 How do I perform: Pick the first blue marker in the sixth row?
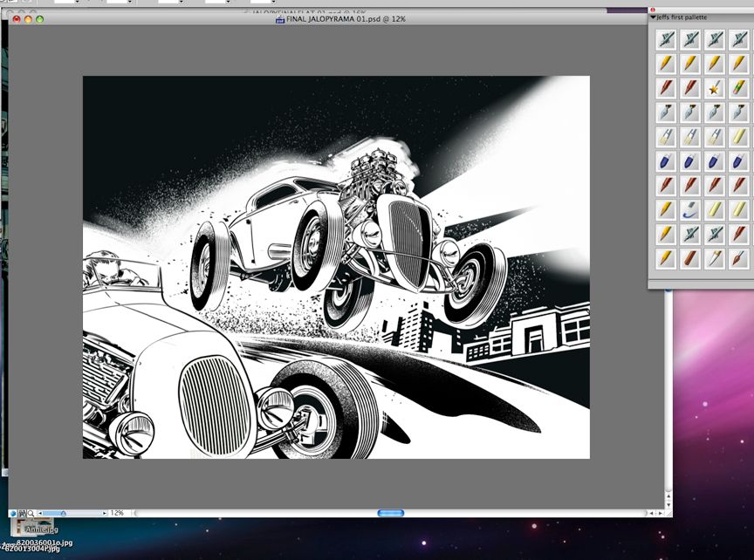point(666,161)
